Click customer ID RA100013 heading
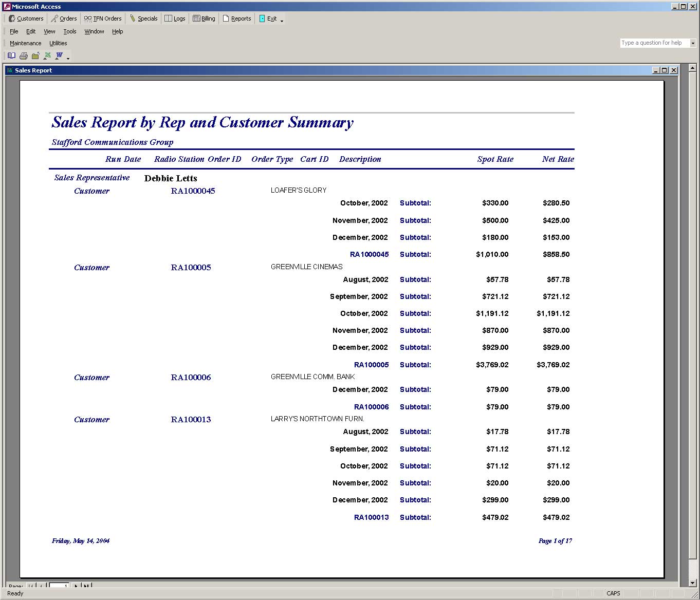This screenshot has height=600, width=700. [x=191, y=420]
